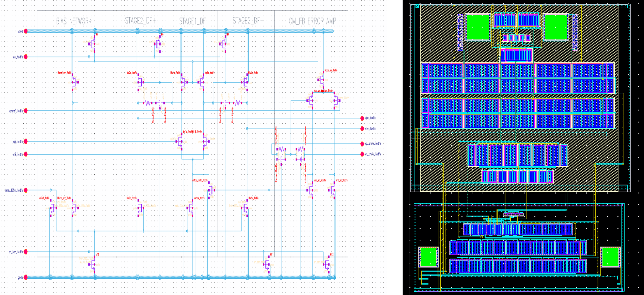Select the vno_ifadfn output pin
Screen dimensions: 644x295
(362, 129)
